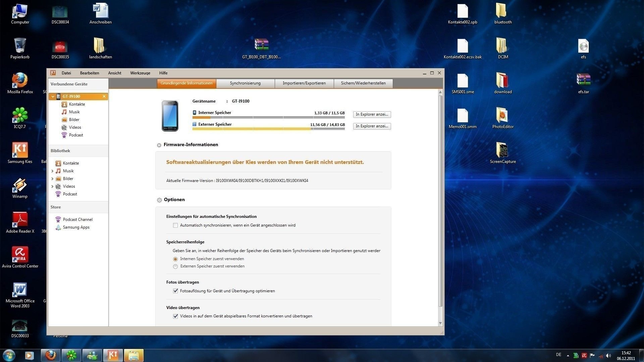The width and height of the screenshot is (644, 362).
Task: Switch to Kies in the taskbar
Action: 113,355
